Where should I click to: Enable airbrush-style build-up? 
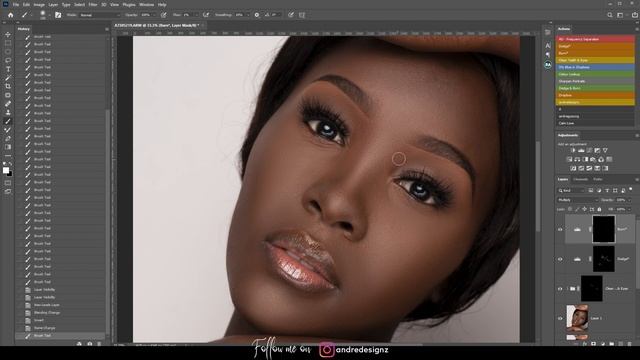coord(206,15)
